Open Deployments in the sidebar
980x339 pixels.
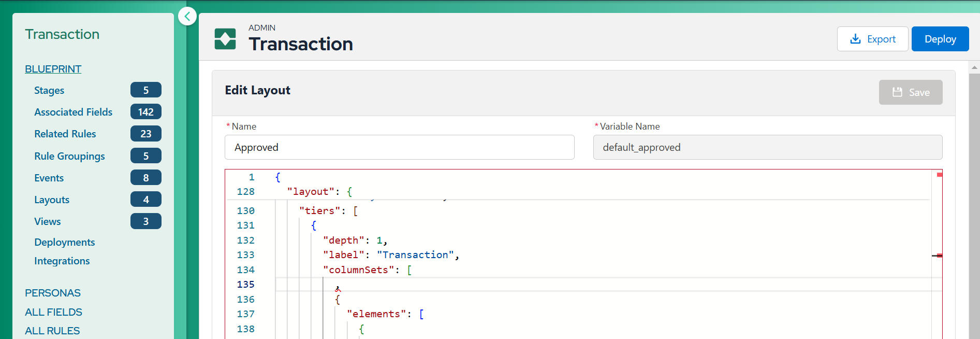coord(65,242)
